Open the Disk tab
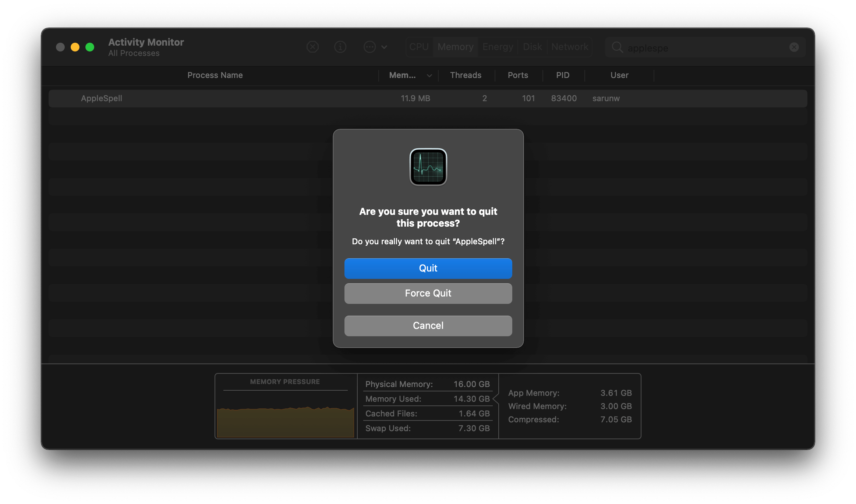This screenshot has width=856, height=504. tap(532, 47)
